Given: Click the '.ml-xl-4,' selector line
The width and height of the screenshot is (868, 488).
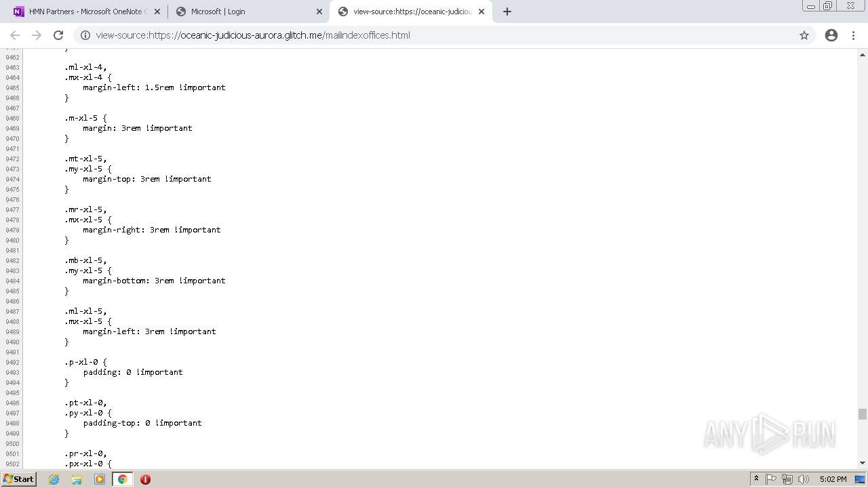Looking at the screenshot, I should click(x=85, y=67).
